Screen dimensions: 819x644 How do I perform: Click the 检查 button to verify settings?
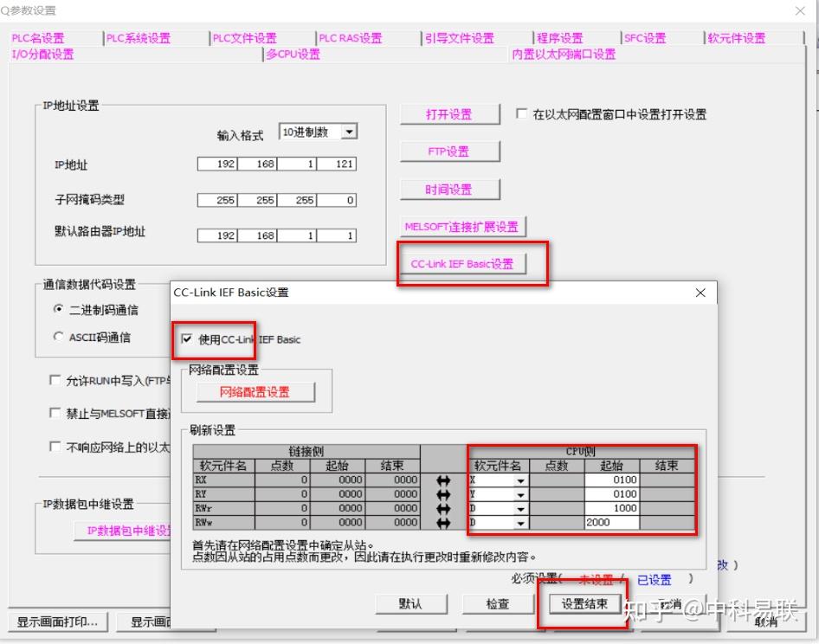coord(497,605)
